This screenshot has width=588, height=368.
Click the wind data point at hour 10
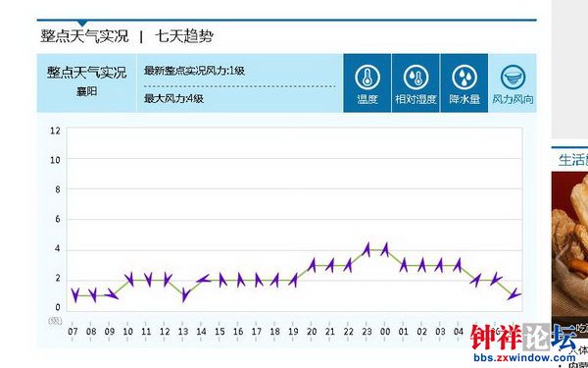point(129,280)
